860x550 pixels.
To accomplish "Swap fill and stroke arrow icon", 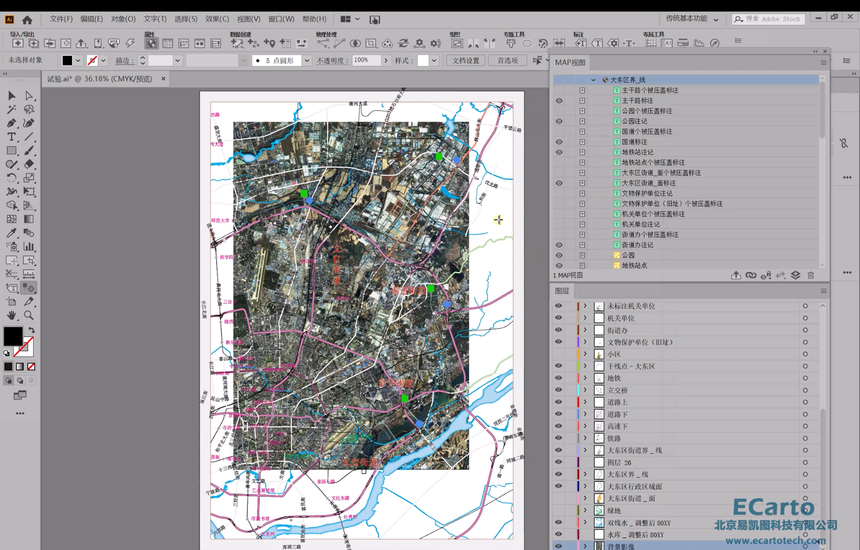I will [x=32, y=330].
